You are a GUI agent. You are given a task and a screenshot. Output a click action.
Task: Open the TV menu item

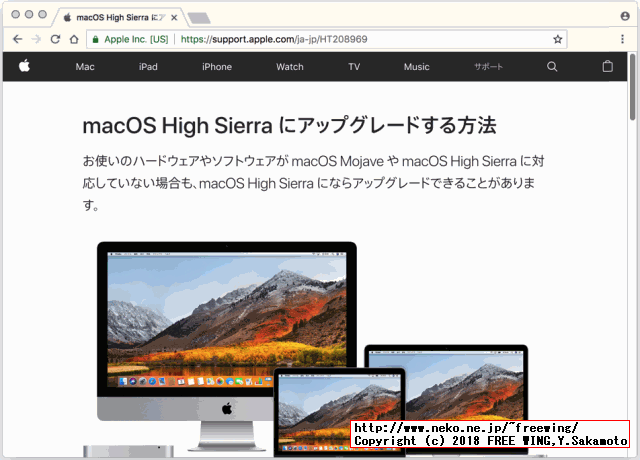pos(354,67)
